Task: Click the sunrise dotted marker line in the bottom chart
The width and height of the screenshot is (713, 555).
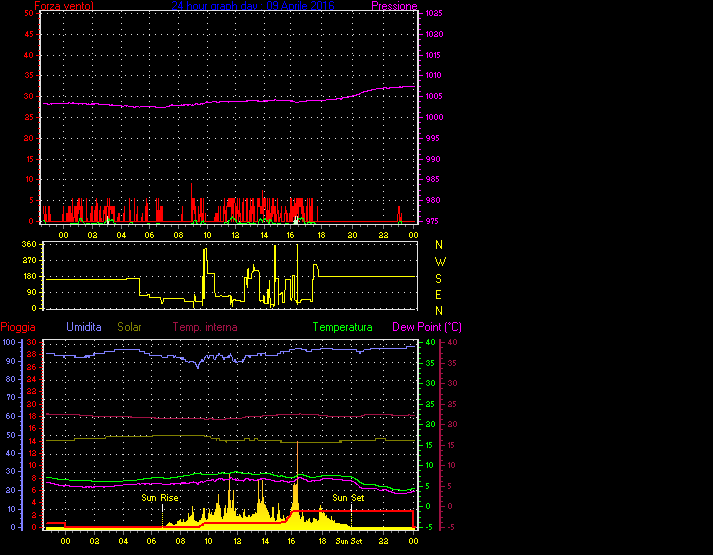Action: 162,515
